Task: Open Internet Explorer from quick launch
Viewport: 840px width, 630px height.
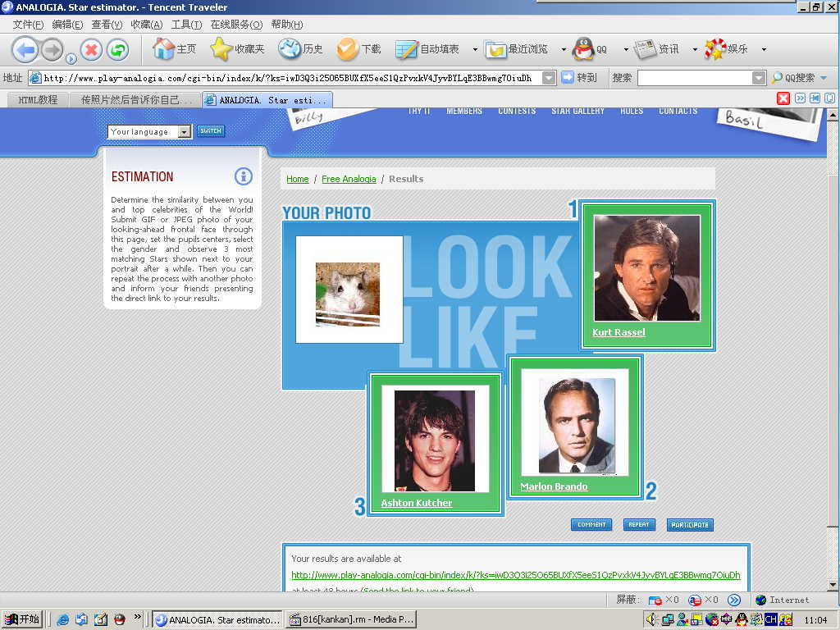Action: (63, 620)
